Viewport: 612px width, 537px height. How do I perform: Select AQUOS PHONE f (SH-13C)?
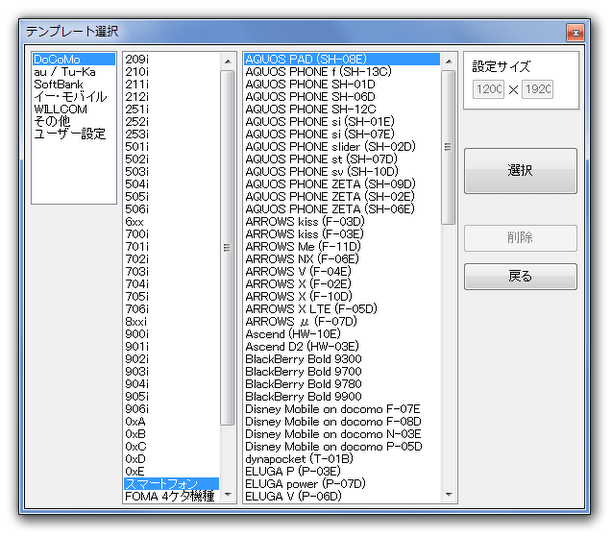tap(342, 72)
